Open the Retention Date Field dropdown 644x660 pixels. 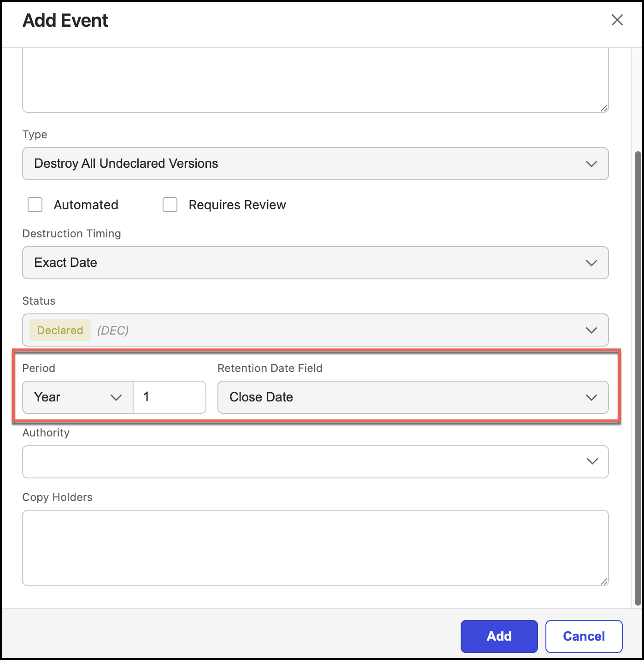[413, 397]
